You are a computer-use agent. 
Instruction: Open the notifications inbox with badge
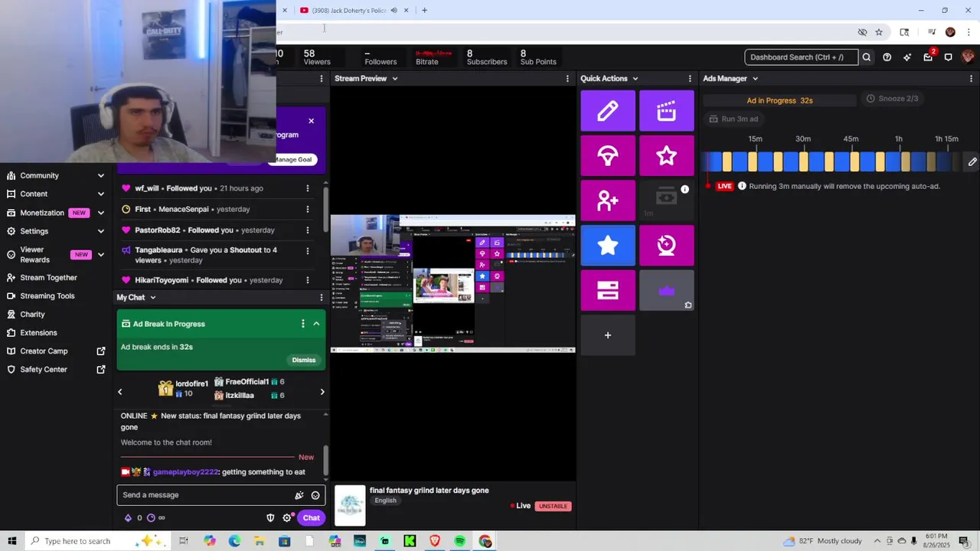point(928,57)
